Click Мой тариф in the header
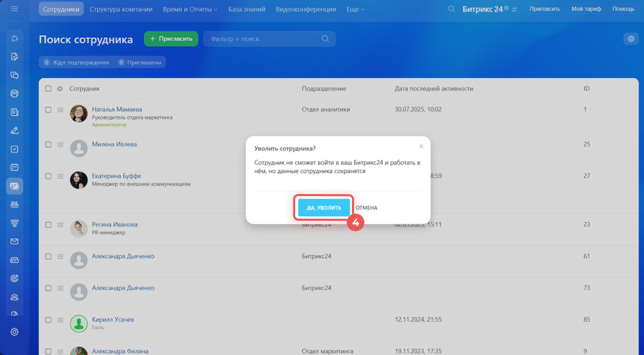The height and width of the screenshot is (355, 644). [x=587, y=9]
